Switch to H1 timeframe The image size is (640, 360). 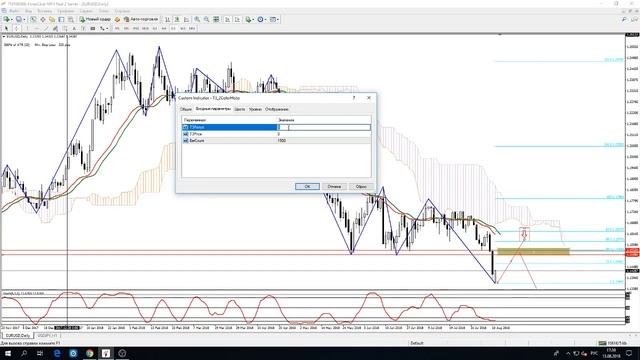[x=155, y=29]
